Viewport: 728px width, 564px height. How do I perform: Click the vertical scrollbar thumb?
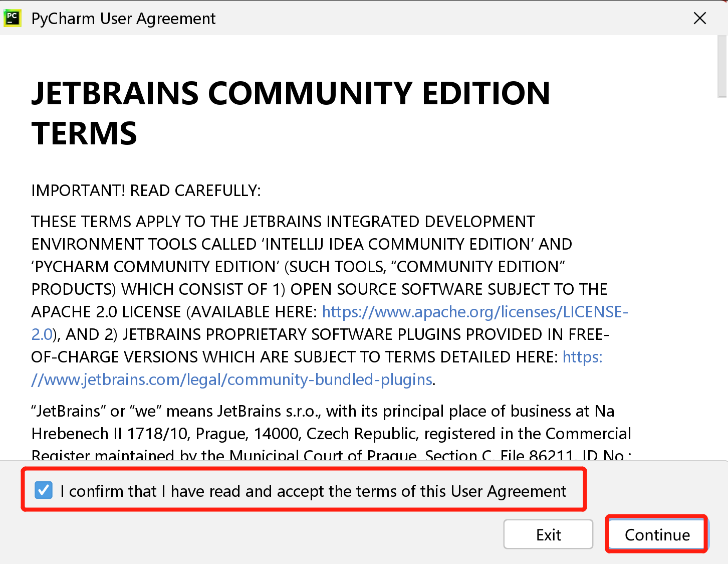tap(722, 66)
